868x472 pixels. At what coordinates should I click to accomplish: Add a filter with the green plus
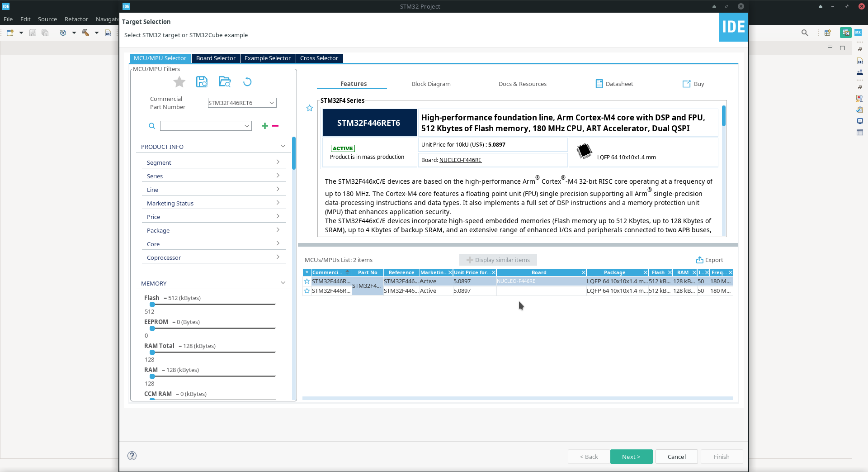coord(265,126)
